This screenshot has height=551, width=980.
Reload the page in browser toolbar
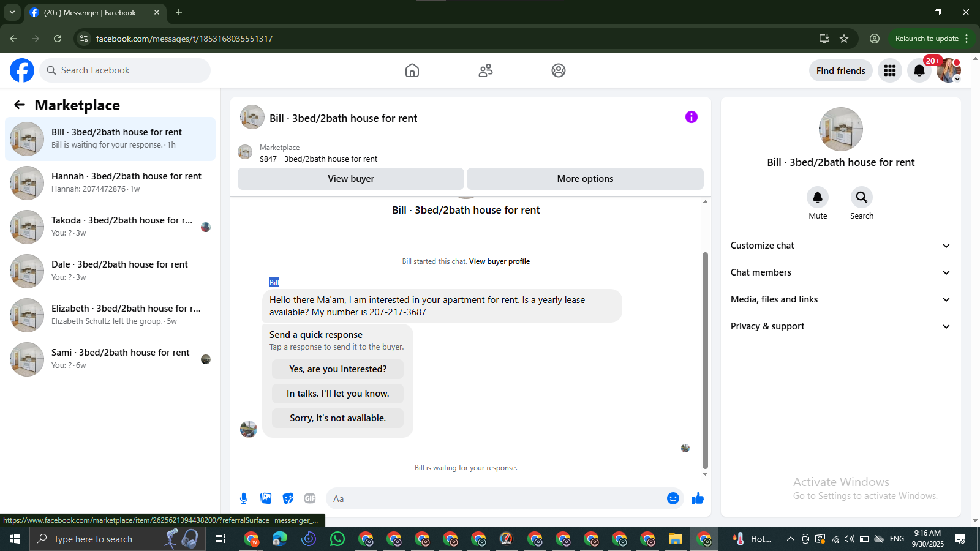(58, 39)
